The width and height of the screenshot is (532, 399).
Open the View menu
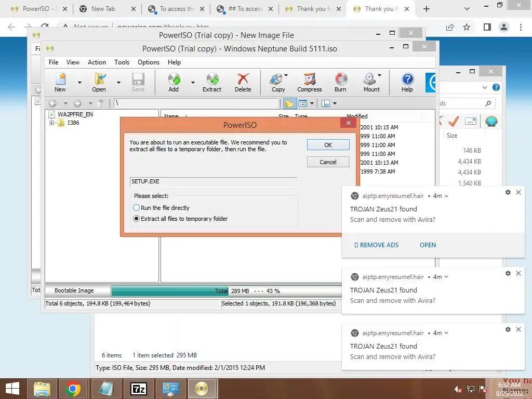point(73,62)
